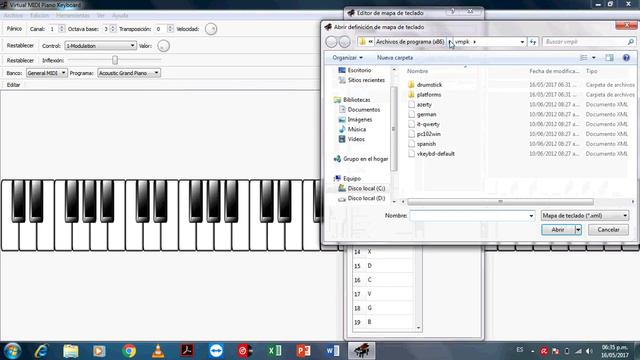The width and height of the screenshot is (640, 360).
Task: Switch to the VMPK piano taskbar icon
Action: [362, 351]
